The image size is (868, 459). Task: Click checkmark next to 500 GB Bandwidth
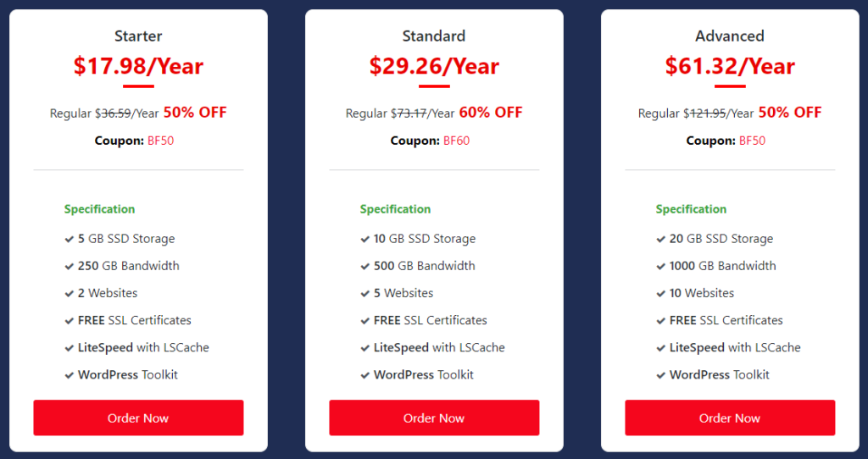[364, 267]
